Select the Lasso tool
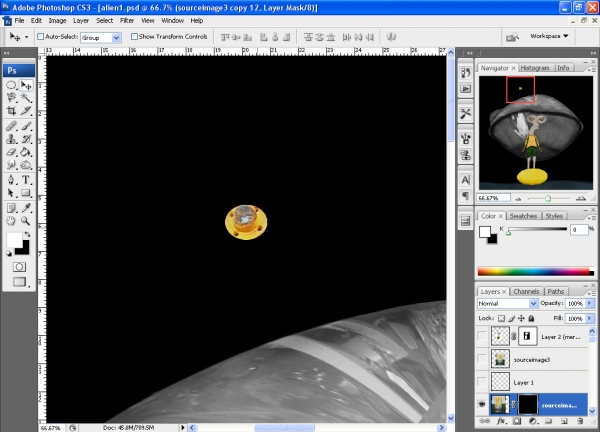This screenshot has height=432, width=600. [x=11, y=98]
